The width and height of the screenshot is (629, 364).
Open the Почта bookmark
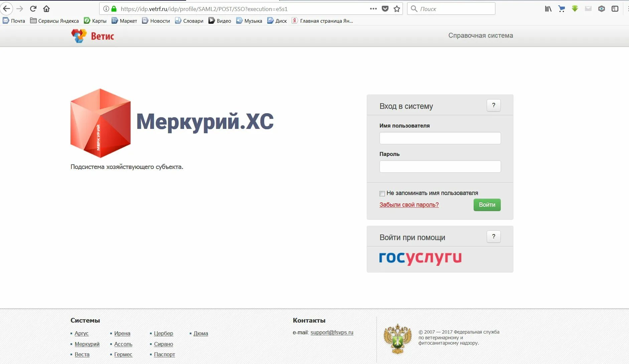[14, 21]
